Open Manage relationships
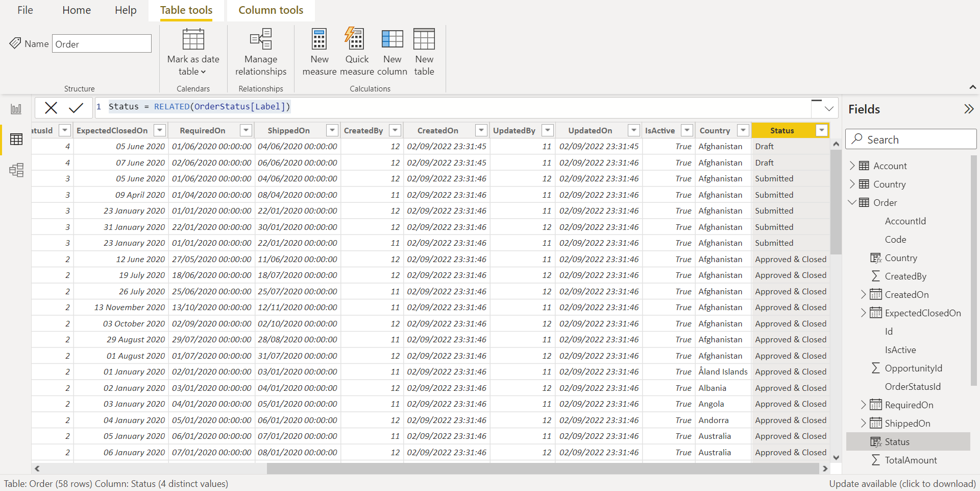This screenshot has width=980, height=491. point(260,52)
